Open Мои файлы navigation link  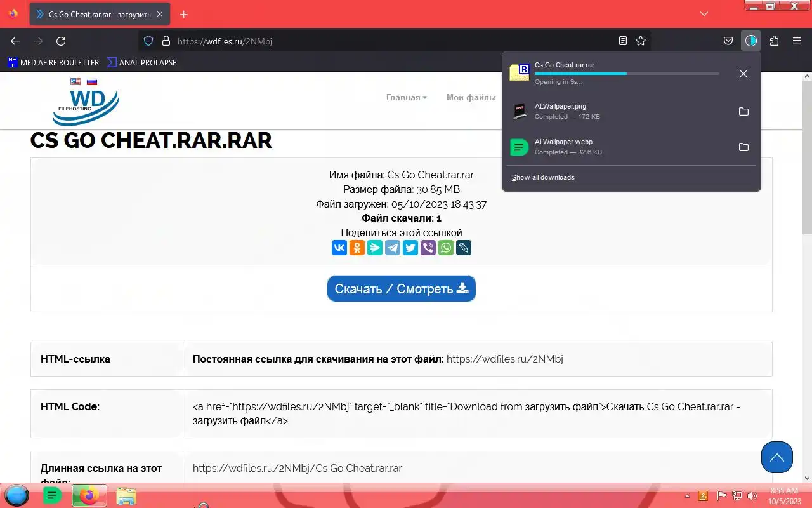471,97
